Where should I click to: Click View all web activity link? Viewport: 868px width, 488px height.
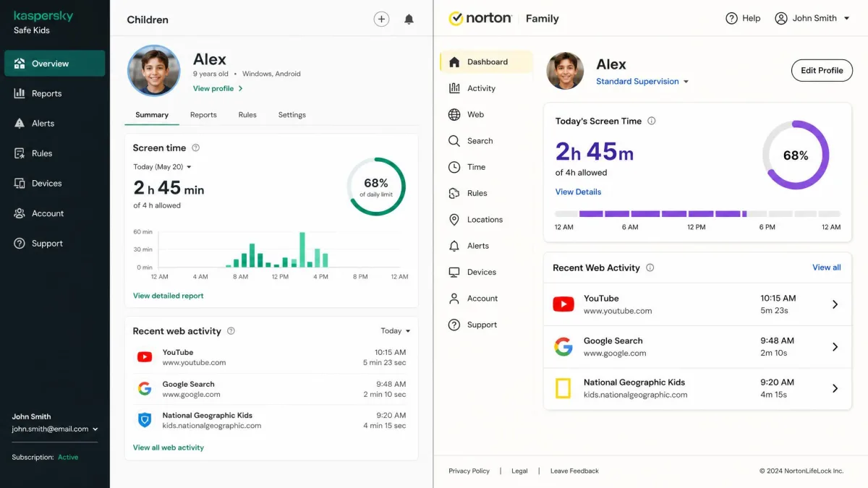point(169,448)
